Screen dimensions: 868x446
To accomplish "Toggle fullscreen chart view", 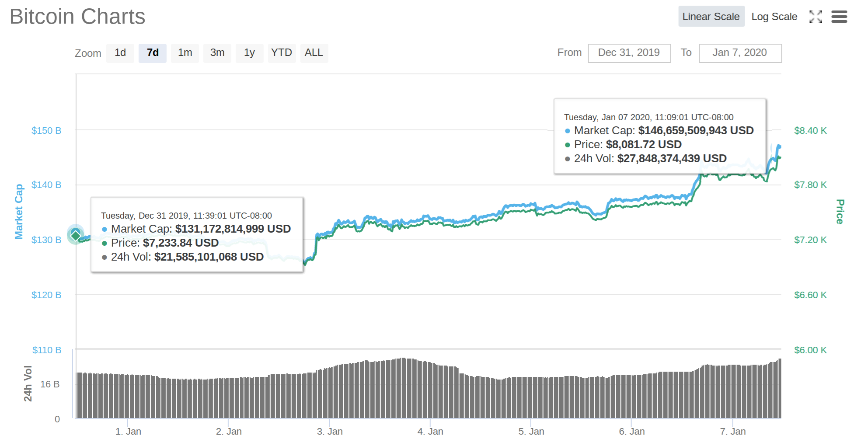I will pyautogui.click(x=816, y=17).
